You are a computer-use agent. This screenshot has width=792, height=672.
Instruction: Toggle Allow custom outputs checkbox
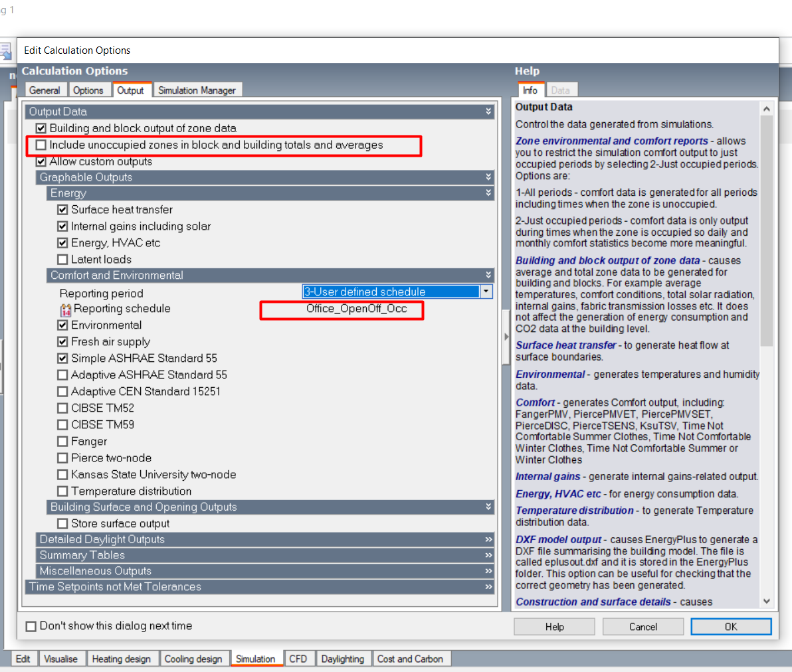[41, 161]
